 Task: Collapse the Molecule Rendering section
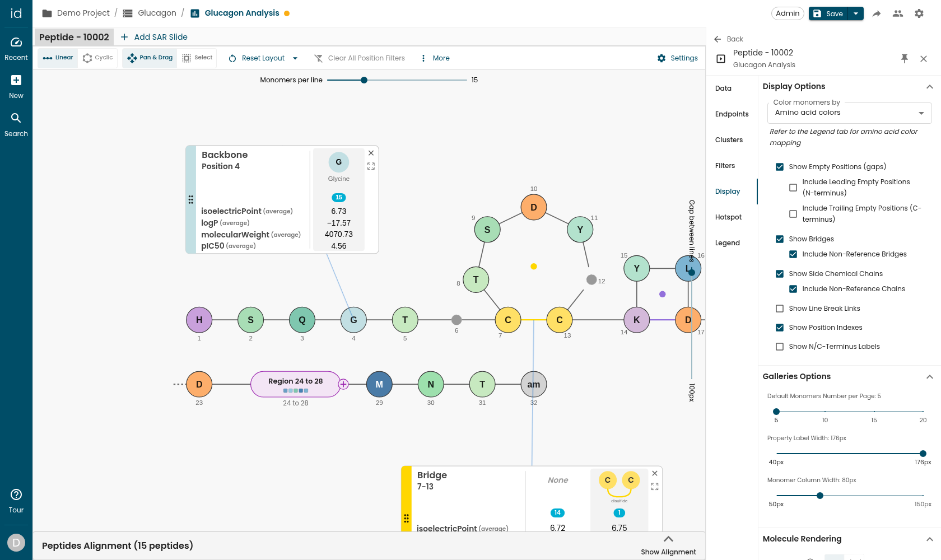[930, 539]
